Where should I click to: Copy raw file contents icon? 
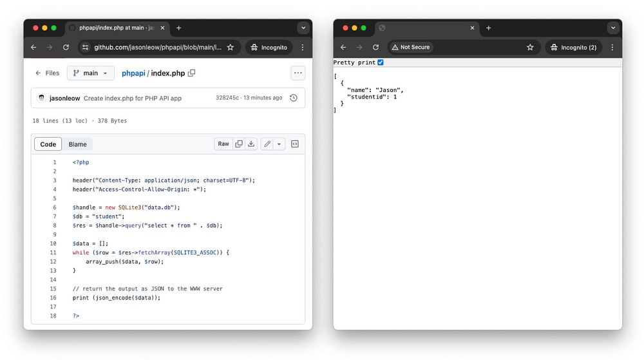(x=239, y=144)
